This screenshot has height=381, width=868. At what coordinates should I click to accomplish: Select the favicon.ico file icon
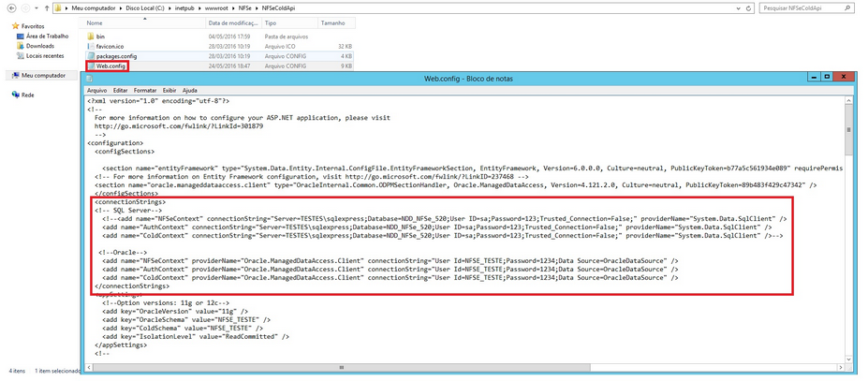point(92,47)
